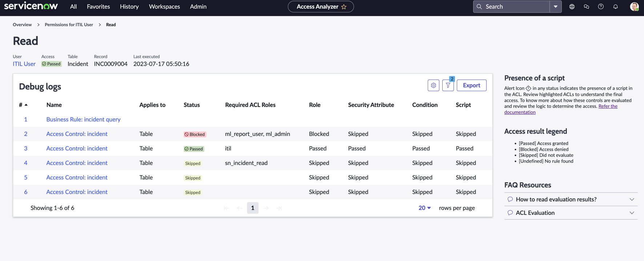
Task: Click Refer the documentation link
Action: pos(561,109)
